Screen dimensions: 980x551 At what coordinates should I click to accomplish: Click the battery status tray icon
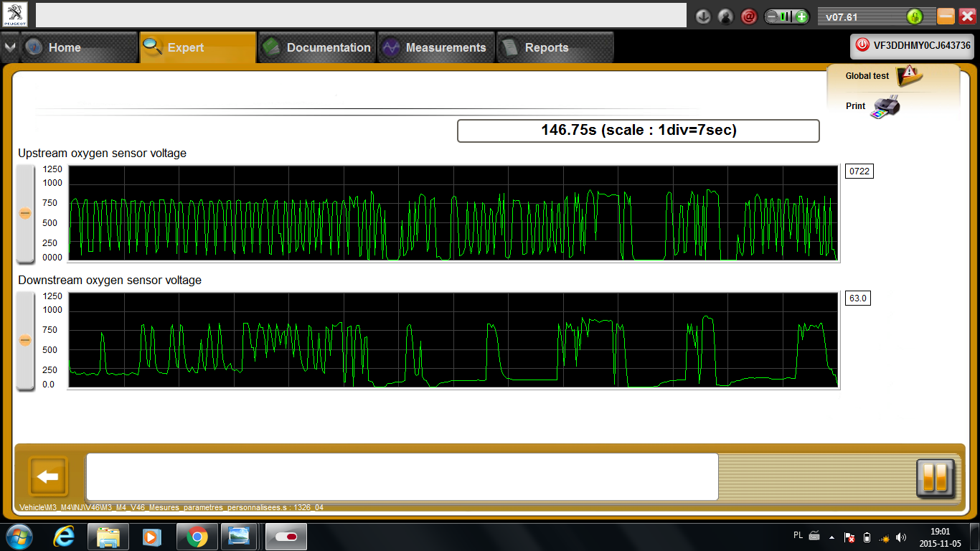point(867,537)
